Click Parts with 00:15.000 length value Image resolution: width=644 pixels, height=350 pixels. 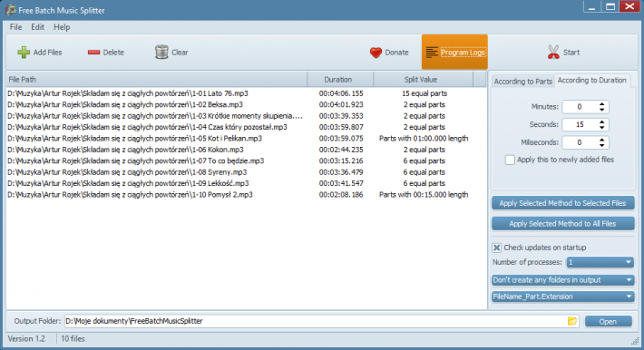pos(424,195)
